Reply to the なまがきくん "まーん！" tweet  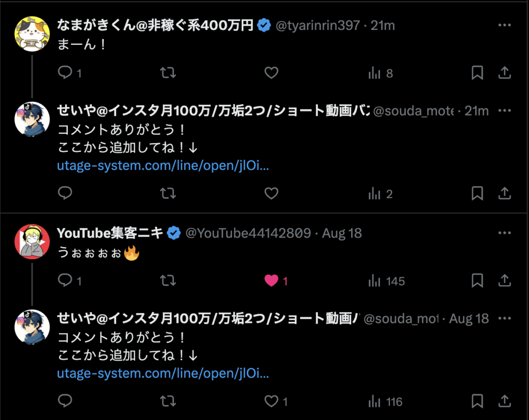(x=65, y=73)
